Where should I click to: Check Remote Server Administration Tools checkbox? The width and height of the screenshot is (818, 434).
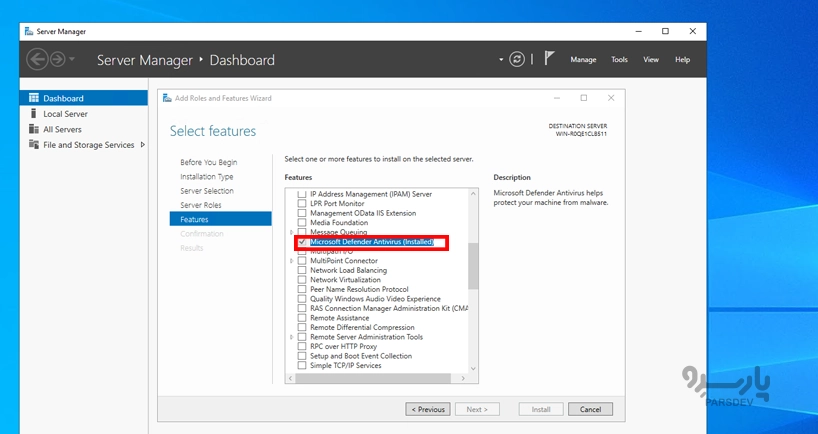point(302,337)
